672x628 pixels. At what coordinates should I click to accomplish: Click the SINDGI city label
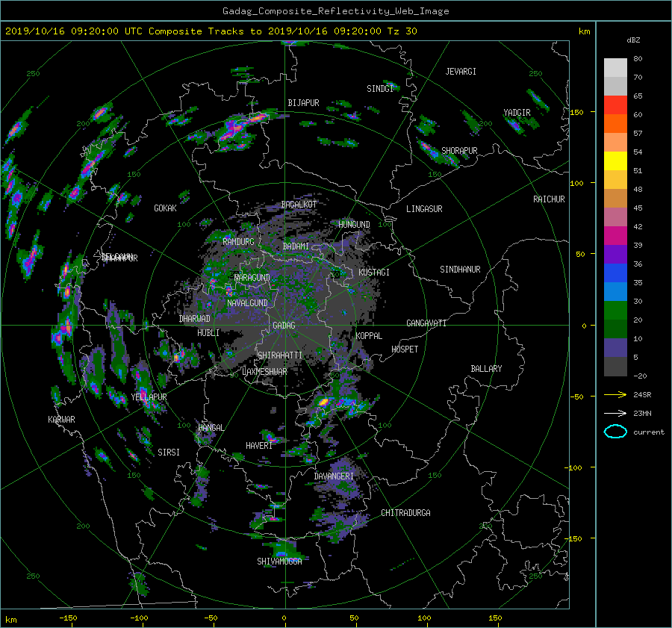point(380,89)
